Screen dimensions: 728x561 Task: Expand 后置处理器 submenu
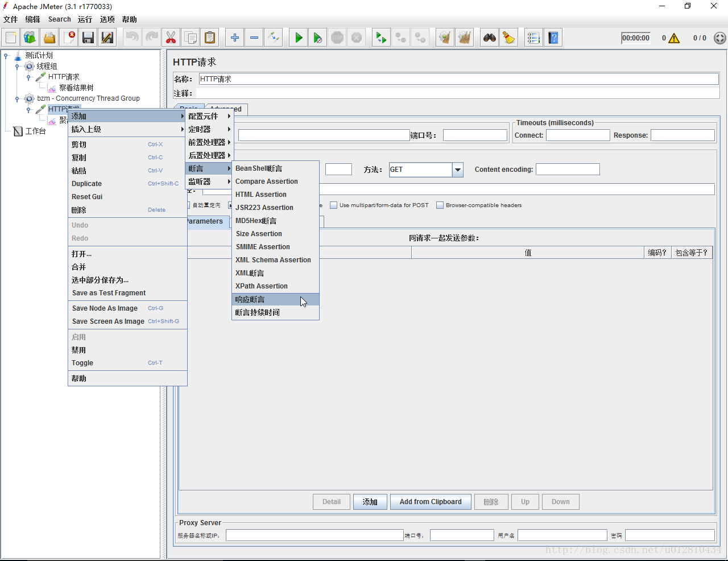209,155
